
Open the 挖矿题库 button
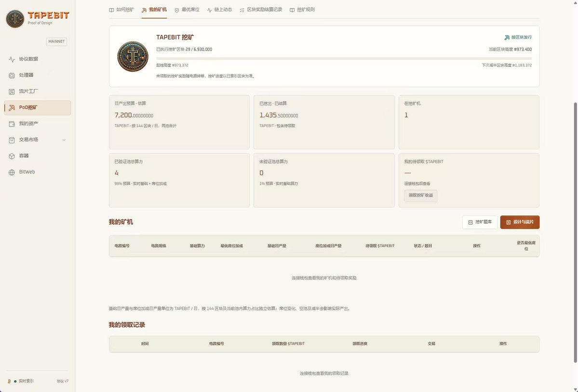[480, 222]
